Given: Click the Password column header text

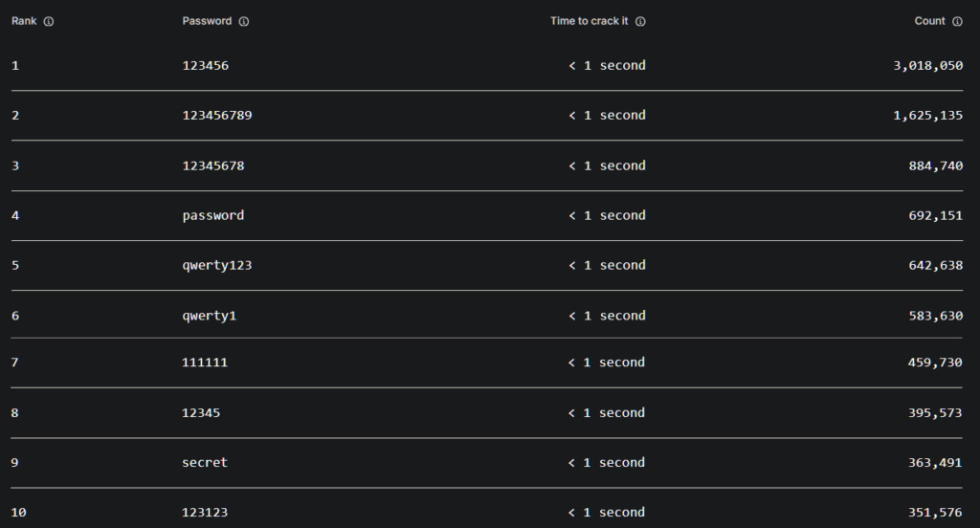Looking at the screenshot, I should 207,21.
